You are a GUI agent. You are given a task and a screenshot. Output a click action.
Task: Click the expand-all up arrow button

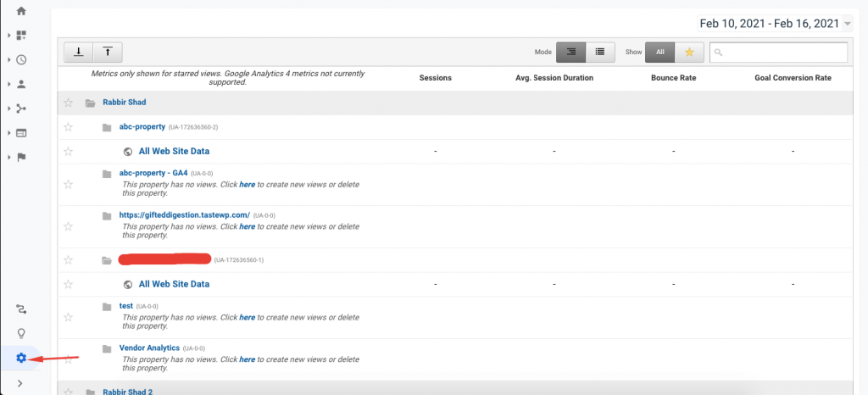tap(108, 52)
